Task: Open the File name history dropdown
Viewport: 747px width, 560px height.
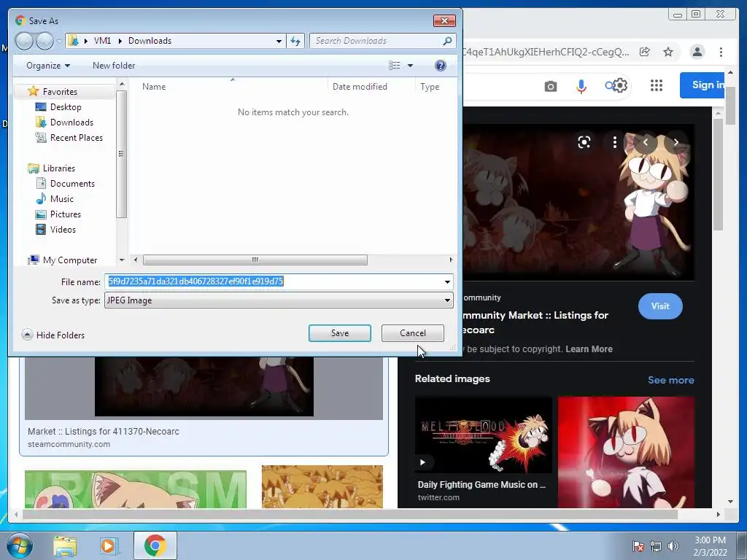Action: (447, 282)
